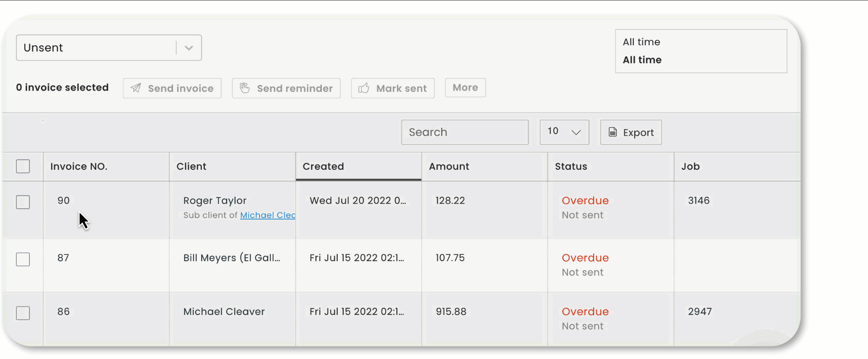
Task: Open the Unsent filter dropdown
Action: coord(109,48)
